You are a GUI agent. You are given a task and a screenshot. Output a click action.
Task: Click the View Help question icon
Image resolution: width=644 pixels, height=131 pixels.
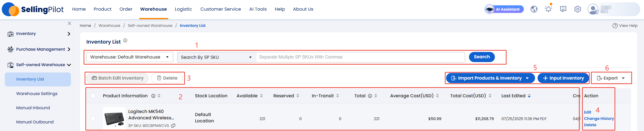coord(615,26)
